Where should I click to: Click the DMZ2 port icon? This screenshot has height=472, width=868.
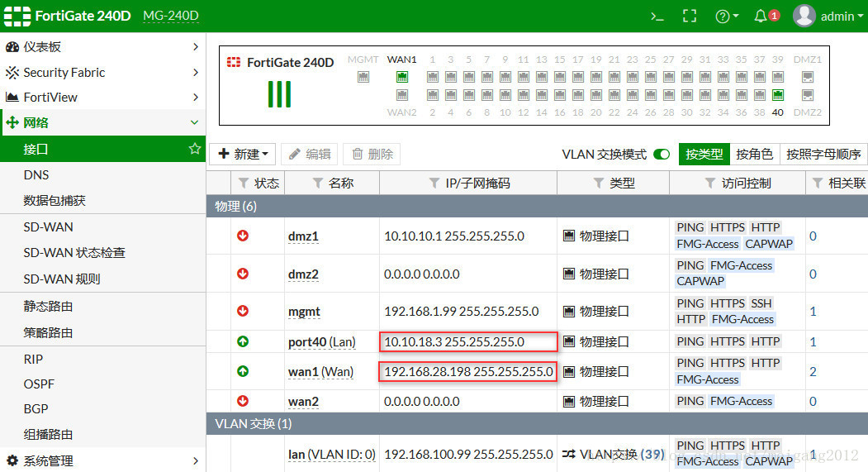pos(808,95)
